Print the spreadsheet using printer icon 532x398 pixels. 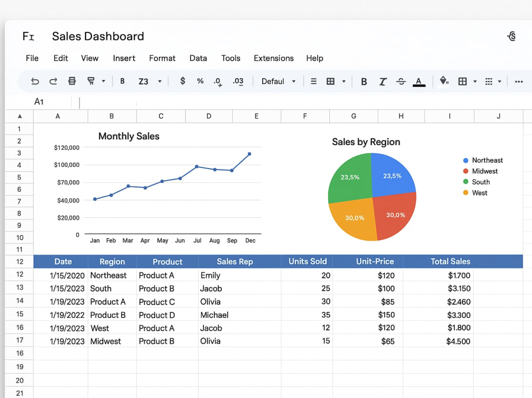[x=72, y=81]
